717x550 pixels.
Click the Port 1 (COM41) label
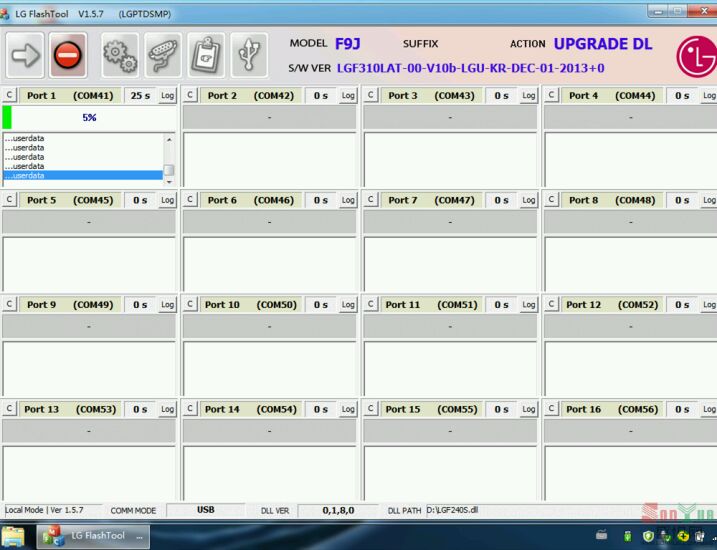pos(70,96)
